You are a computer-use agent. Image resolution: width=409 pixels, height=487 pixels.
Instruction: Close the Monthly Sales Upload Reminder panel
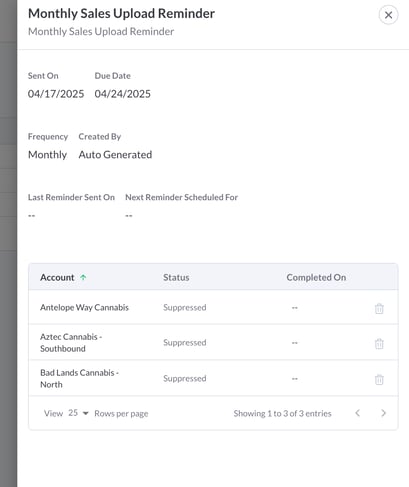pos(388,15)
